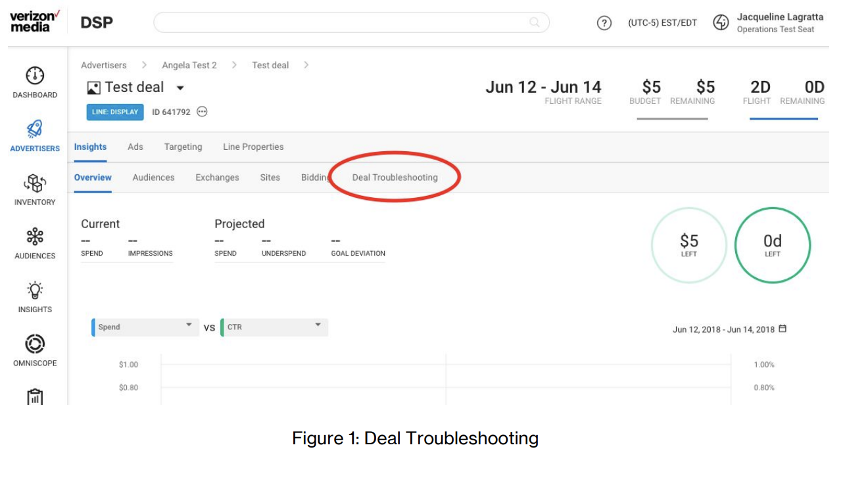This screenshot has width=868, height=489.
Task: Switch to the Targeting tab
Action: 183,147
